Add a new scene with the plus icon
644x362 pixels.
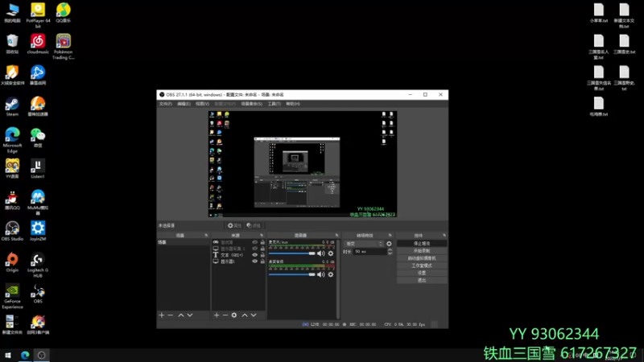tap(162, 315)
